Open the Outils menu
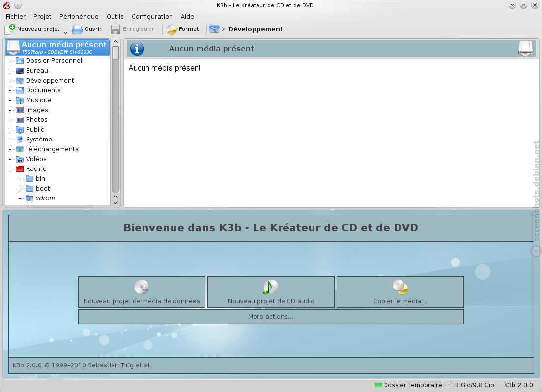This screenshot has height=392, width=542. (115, 17)
